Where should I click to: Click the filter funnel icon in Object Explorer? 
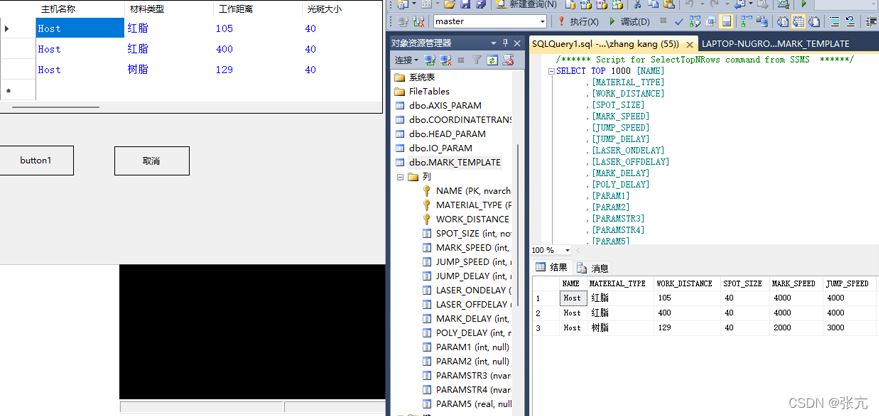point(478,60)
